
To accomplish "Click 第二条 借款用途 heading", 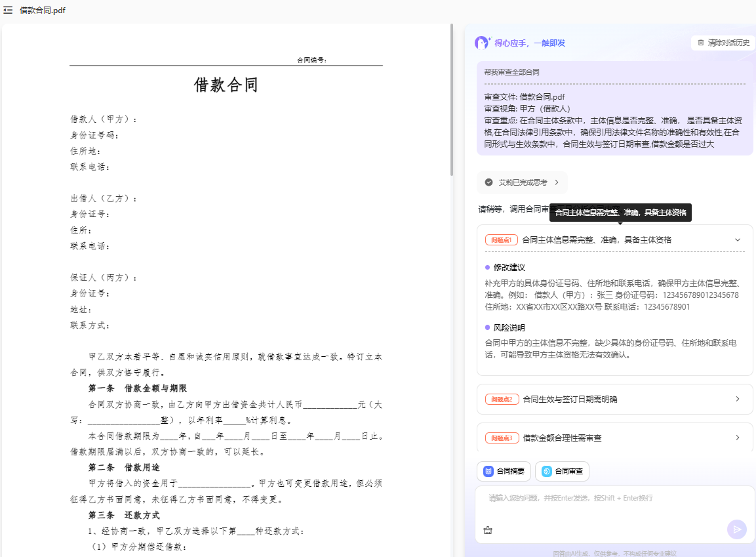I will pos(124,467).
